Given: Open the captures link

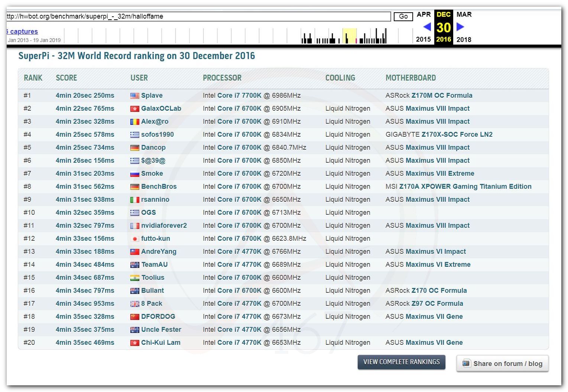Looking at the screenshot, I should coord(22,32).
